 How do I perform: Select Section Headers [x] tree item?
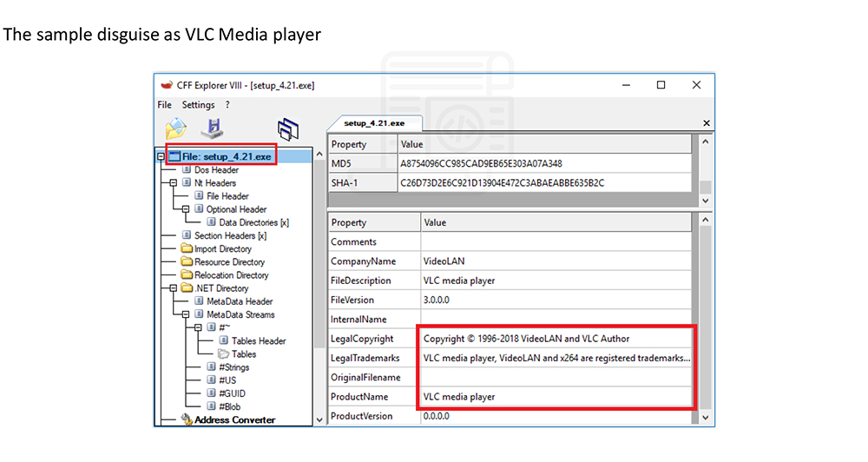(x=230, y=235)
